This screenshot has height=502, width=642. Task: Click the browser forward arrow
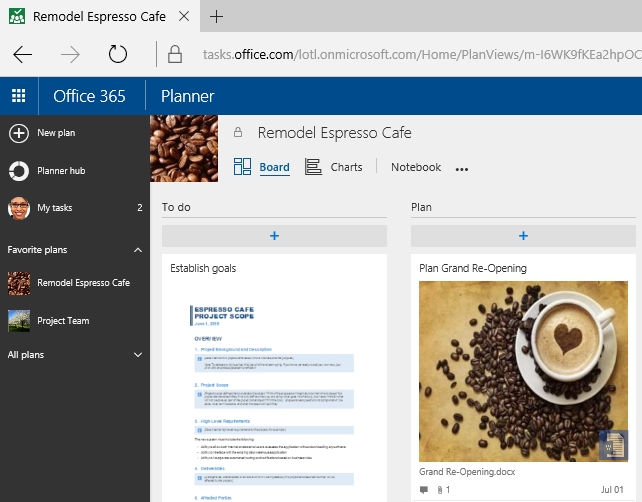(70, 54)
